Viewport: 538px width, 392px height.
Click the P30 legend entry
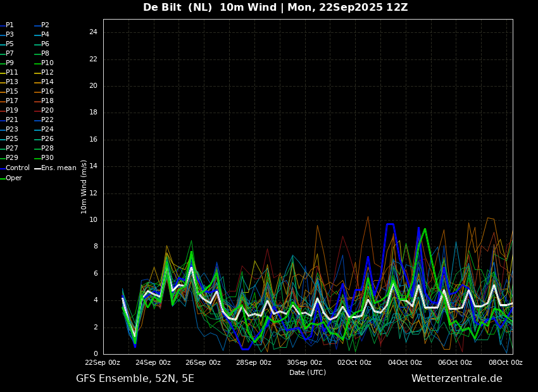point(47,158)
